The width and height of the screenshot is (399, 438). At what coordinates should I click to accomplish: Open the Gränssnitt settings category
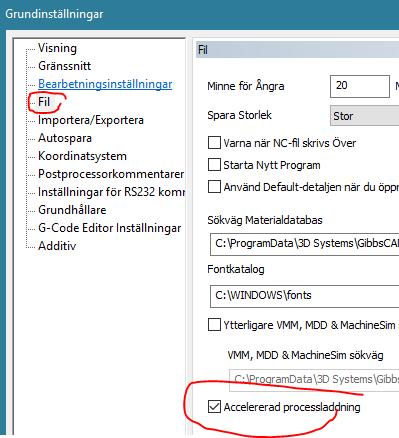[64, 66]
